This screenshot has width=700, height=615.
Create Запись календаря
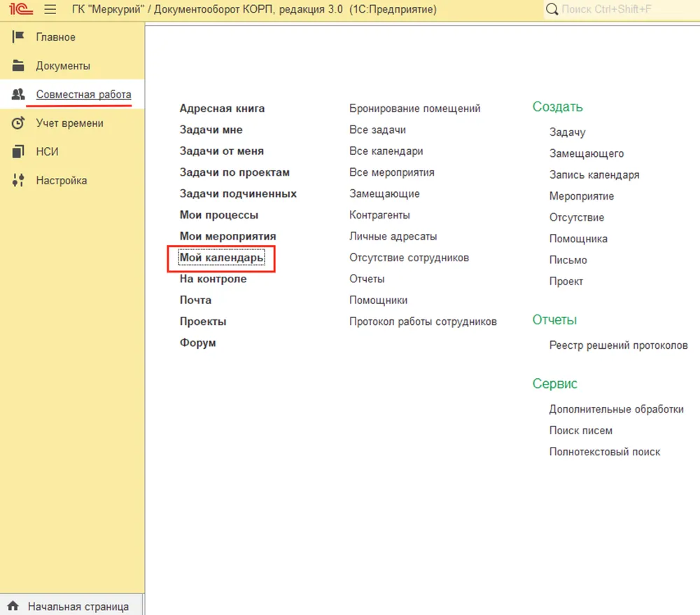[x=594, y=174]
